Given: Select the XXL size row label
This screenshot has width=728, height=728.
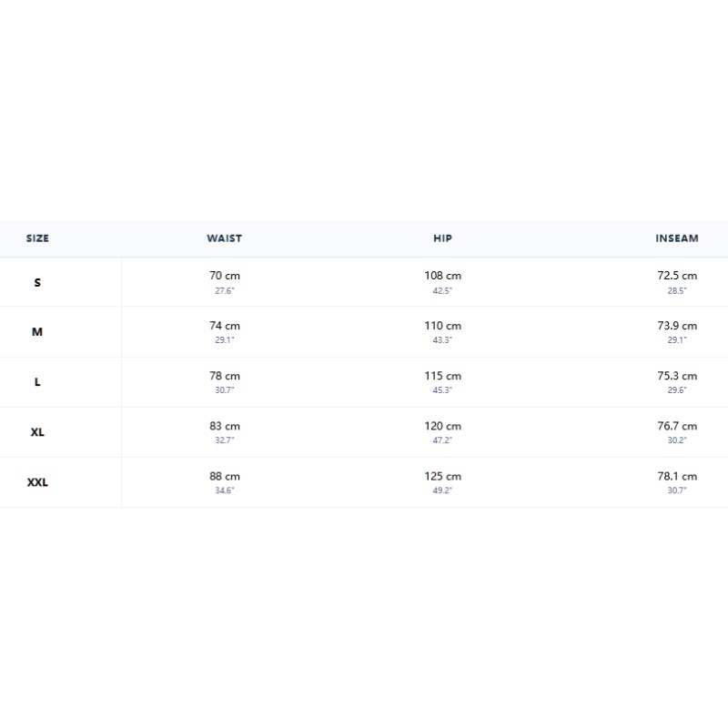Looking at the screenshot, I should tap(37, 482).
